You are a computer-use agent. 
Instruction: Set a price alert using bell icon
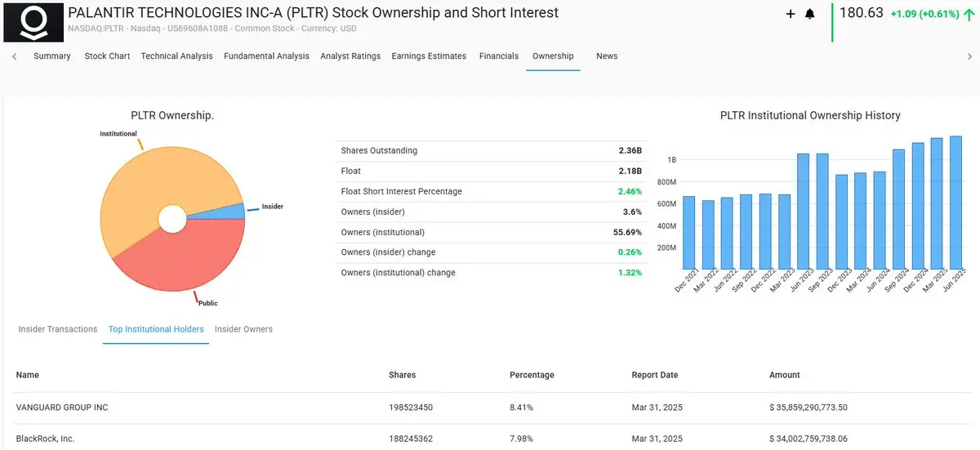(x=810, y=14)
